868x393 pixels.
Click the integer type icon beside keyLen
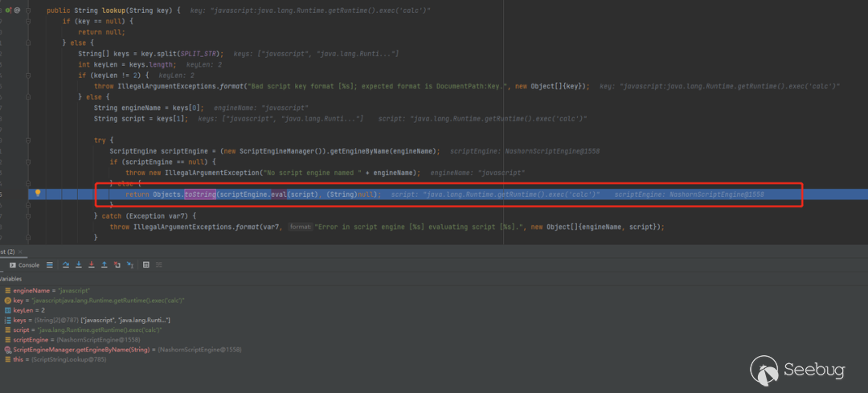pos(8,310)
